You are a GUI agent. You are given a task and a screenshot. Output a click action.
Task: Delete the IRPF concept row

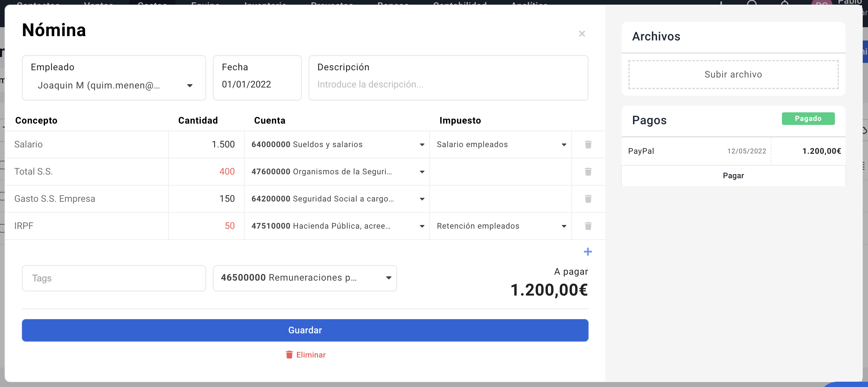[588, 226]
